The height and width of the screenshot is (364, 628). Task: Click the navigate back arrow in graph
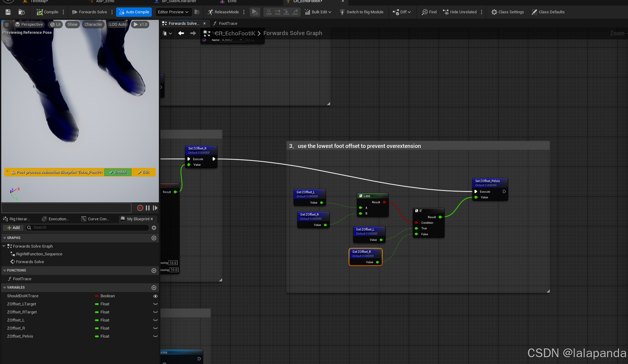coord(181,33)
